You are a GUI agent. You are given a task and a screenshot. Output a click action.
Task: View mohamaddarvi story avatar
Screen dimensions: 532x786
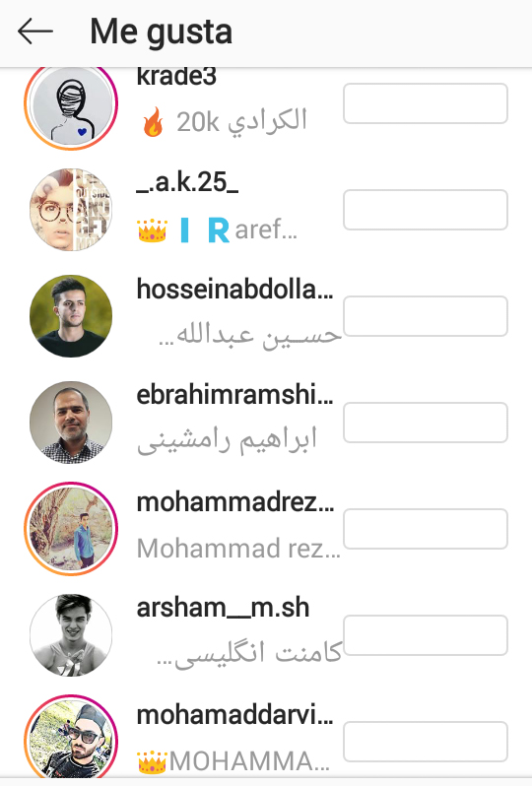tap(71, 738)
